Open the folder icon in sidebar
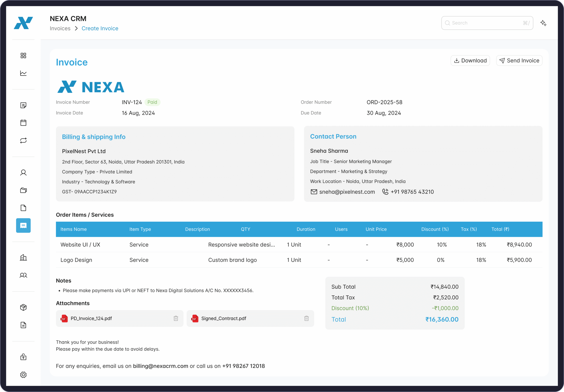The width and height of the screenshot is (564, 392). pyautogui.click(x=23, y=190)
